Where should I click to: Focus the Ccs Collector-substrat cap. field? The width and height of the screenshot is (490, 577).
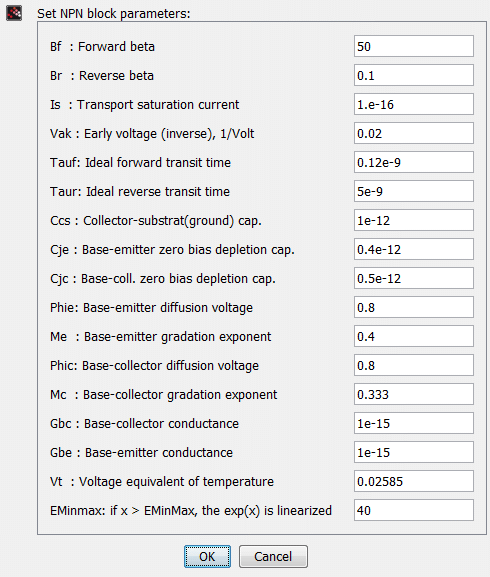(414, 220)
